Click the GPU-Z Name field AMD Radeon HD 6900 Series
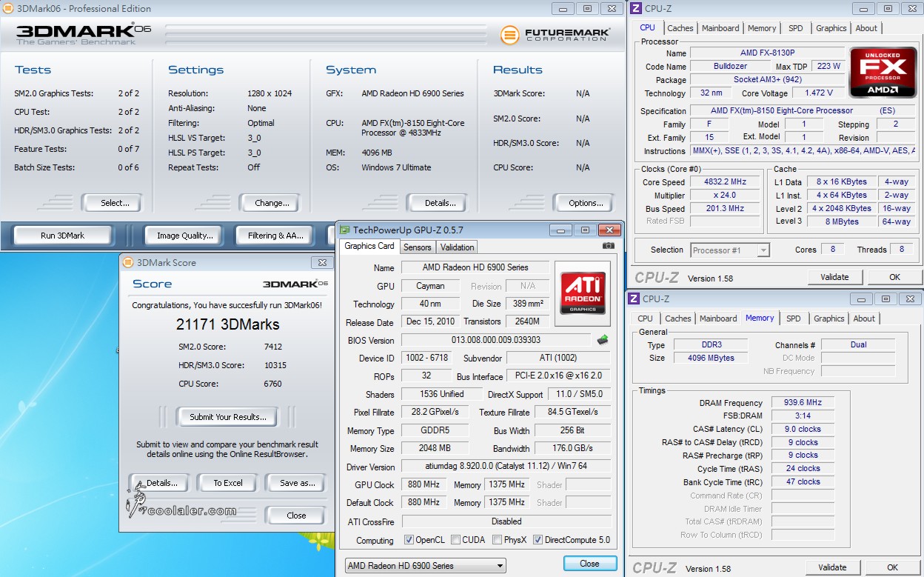 (475, 267)
